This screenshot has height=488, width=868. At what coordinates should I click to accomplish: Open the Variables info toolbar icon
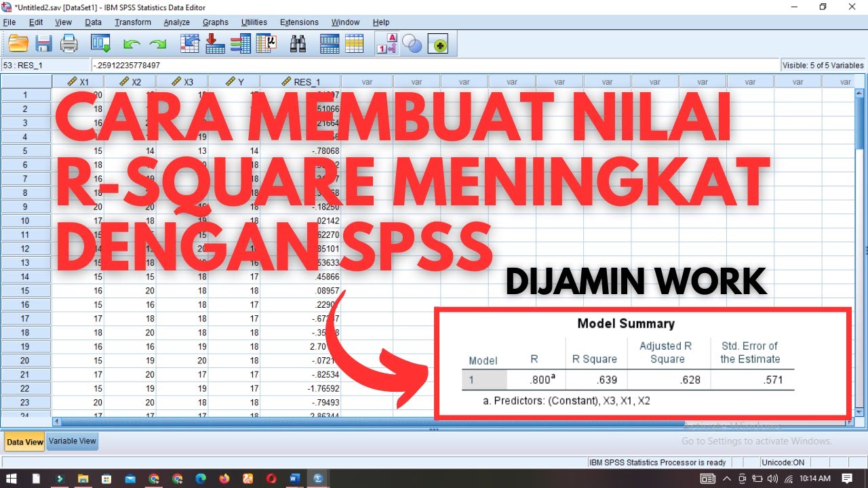(x=241, y=44)
